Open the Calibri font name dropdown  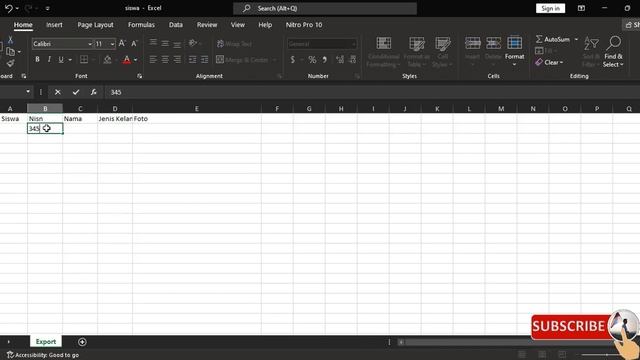[x=90, y=44]
